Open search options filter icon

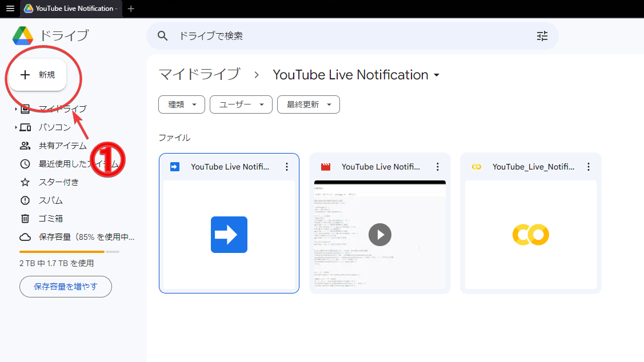click(541, 35)
